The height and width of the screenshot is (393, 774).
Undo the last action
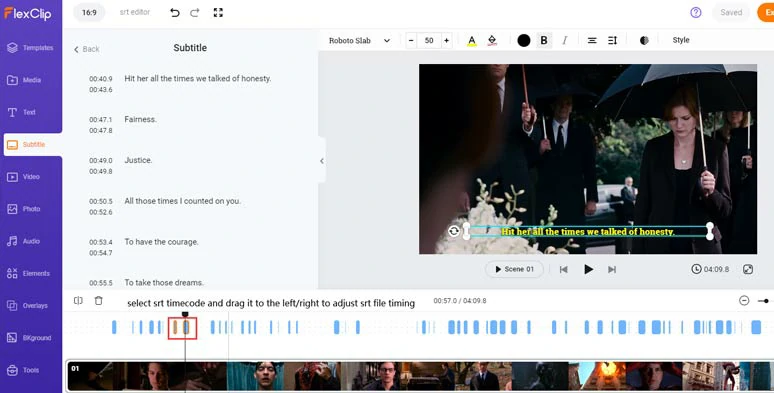[175, 13]
